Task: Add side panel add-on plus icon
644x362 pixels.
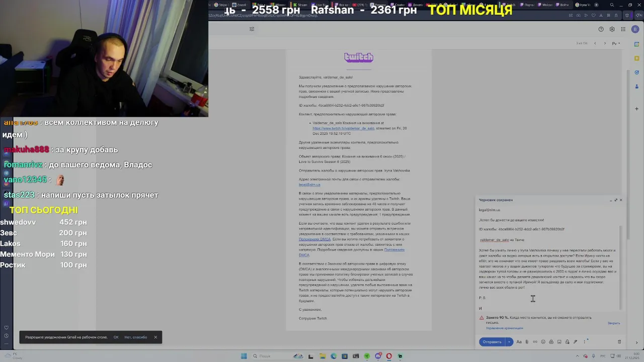Action: tap(637, 109)
